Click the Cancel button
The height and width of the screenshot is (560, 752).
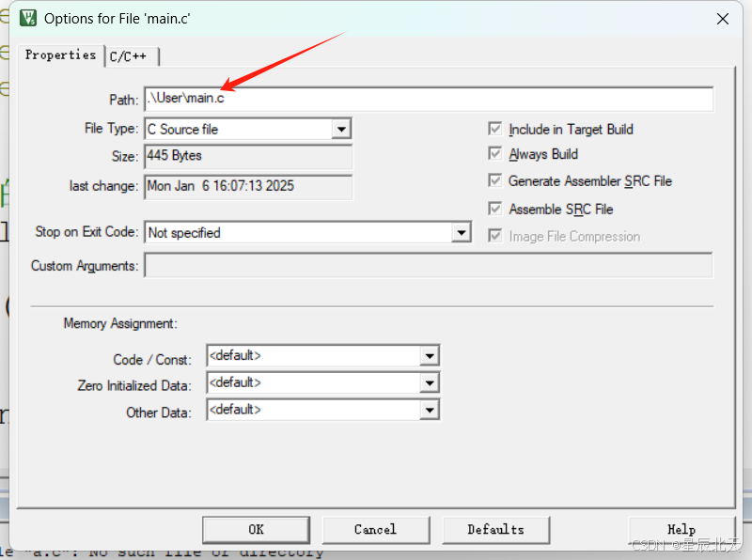coord(375,530)
